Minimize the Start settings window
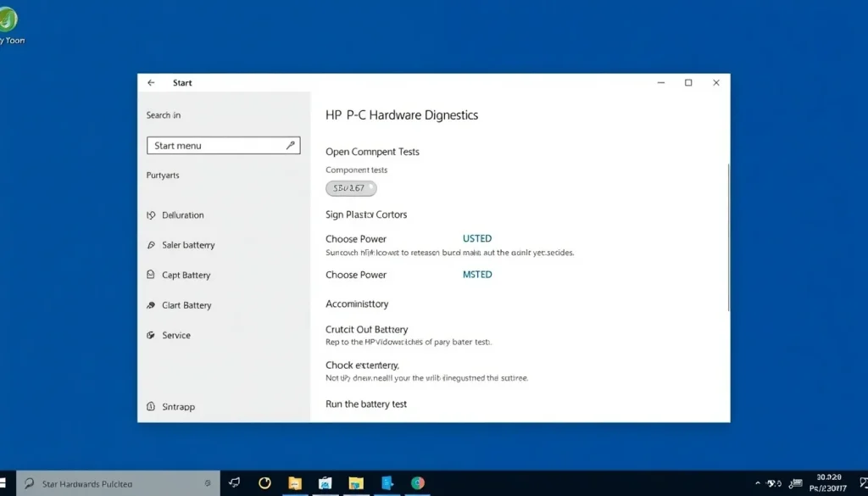Screen dimensions: 868x496 [x=661, y=83]
